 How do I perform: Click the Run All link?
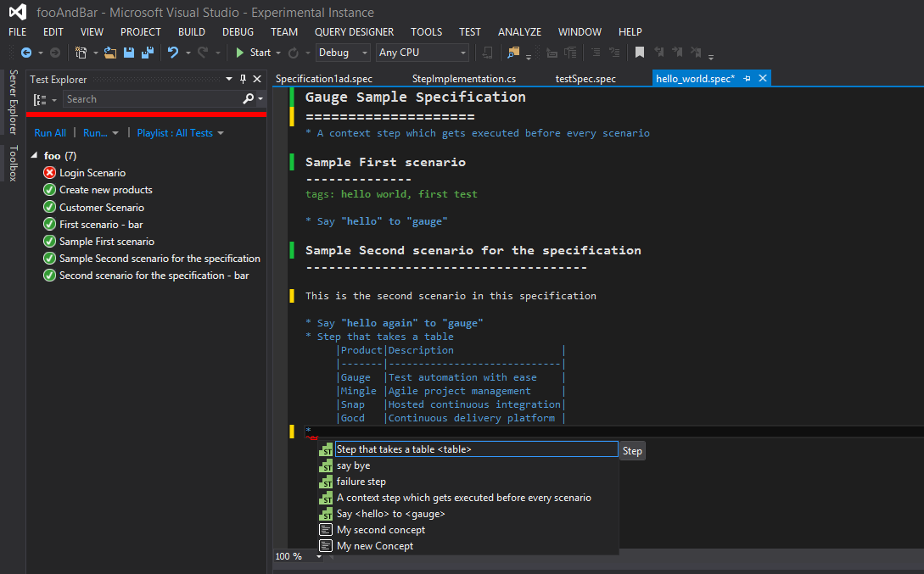pyautogui.click(x=50, y=133)
